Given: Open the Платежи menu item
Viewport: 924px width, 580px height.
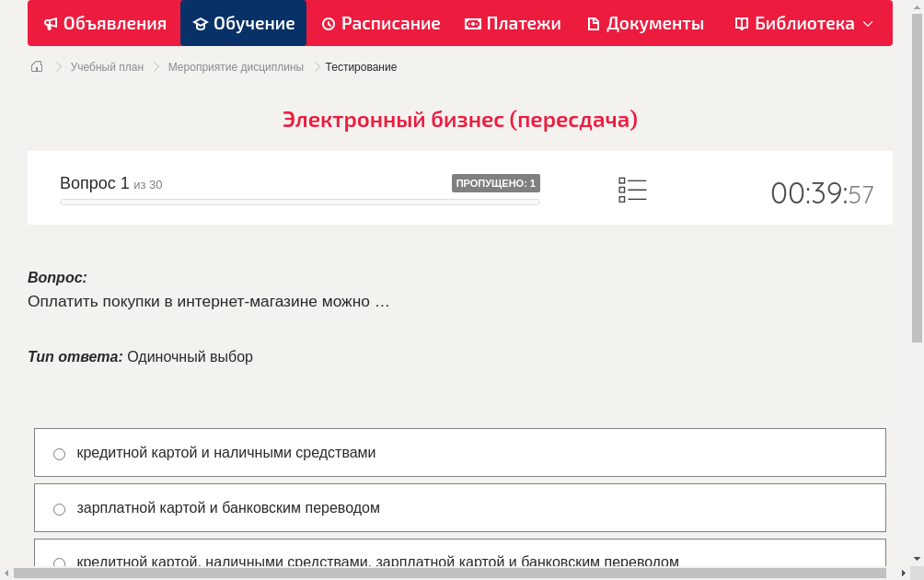Looking at the screenshot, I should [x=513, y=23].
